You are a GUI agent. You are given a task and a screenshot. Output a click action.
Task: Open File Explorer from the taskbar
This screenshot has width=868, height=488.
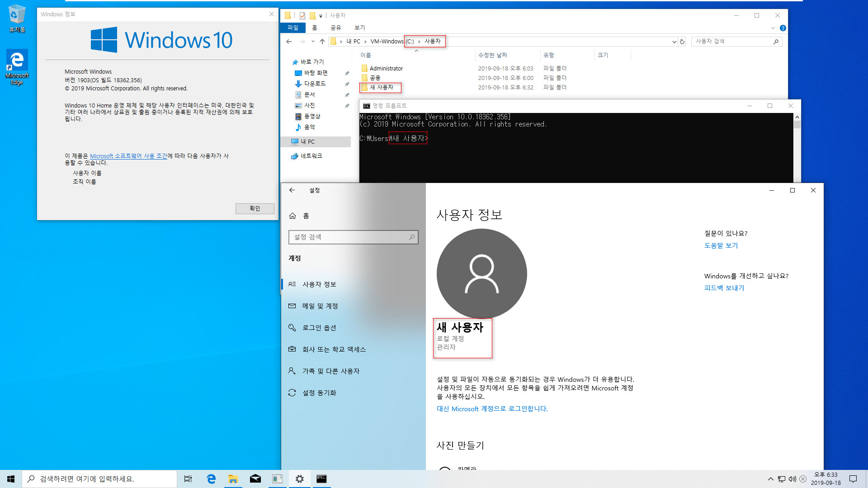[233, 479]
